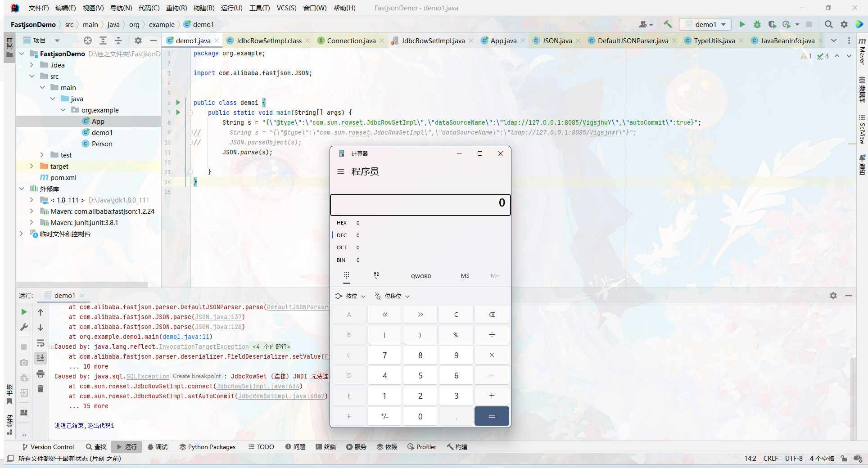Open the demo1 run configuration dropdown

pyautogui.click(x=705, y=24)
